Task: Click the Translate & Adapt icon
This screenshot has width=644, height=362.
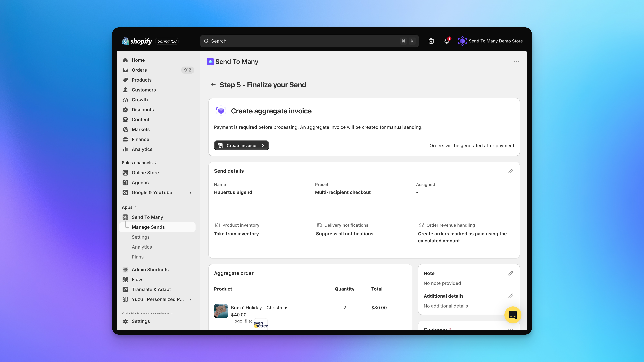Action: 126,289
